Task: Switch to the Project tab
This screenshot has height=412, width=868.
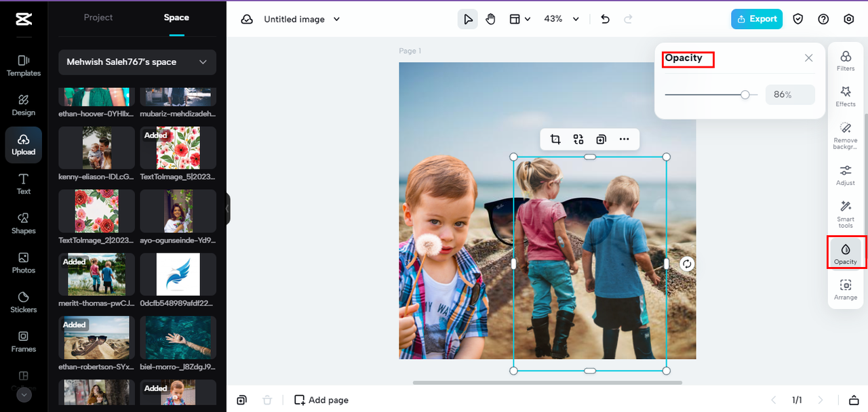Action: point(98,18)
